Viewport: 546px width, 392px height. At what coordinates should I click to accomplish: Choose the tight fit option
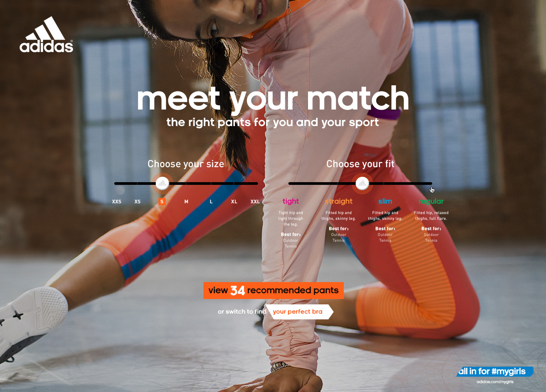[x=291, y=201]
